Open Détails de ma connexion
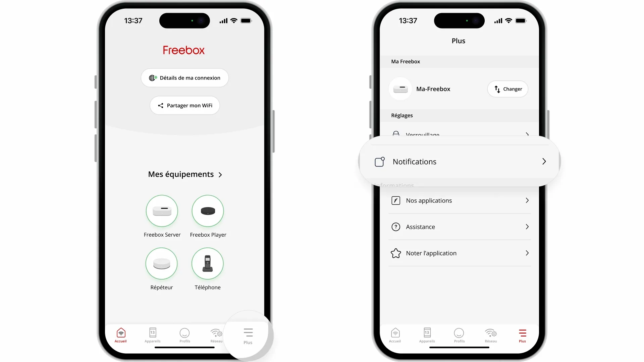 pyautogui.click(x=185, y=78)
